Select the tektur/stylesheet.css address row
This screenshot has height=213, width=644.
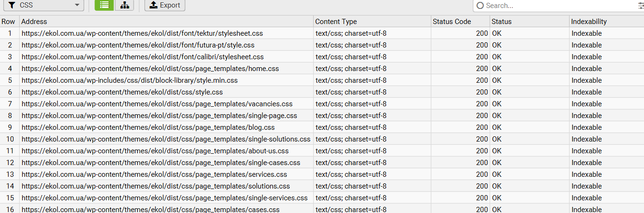pos(322,33)
